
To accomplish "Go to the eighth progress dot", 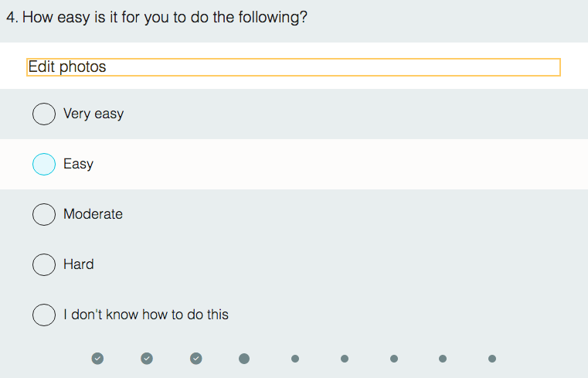I will tap(443, 359).
